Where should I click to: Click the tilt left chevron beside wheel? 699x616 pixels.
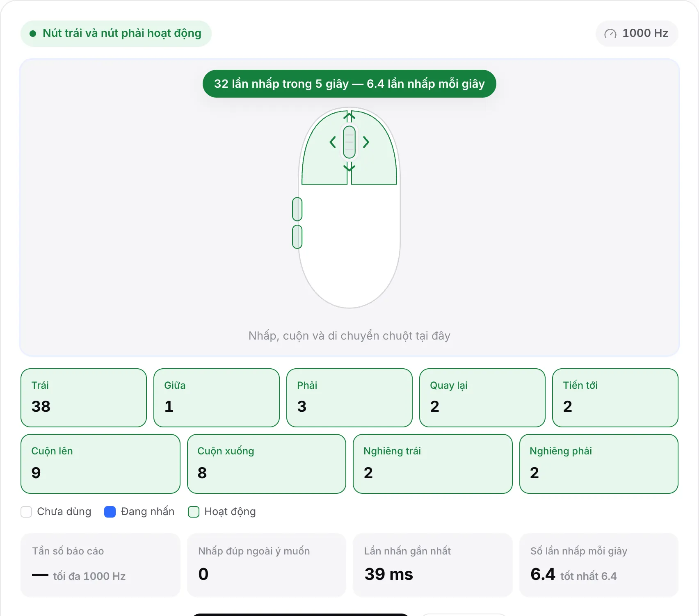(x=333, y=142)
